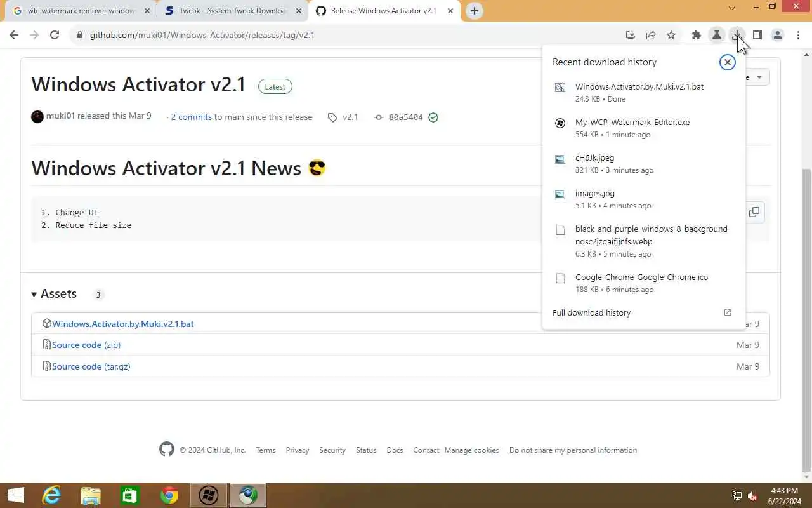Open Docs footer link
Image resolution: width=812 pixels, height=508 pixels.
pyautogui.click(x=395, y=450)
